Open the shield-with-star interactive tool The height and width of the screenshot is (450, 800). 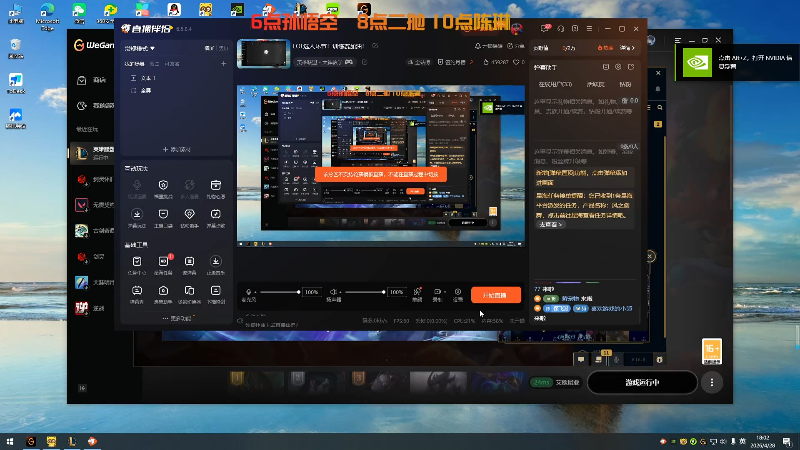[163, 187]
